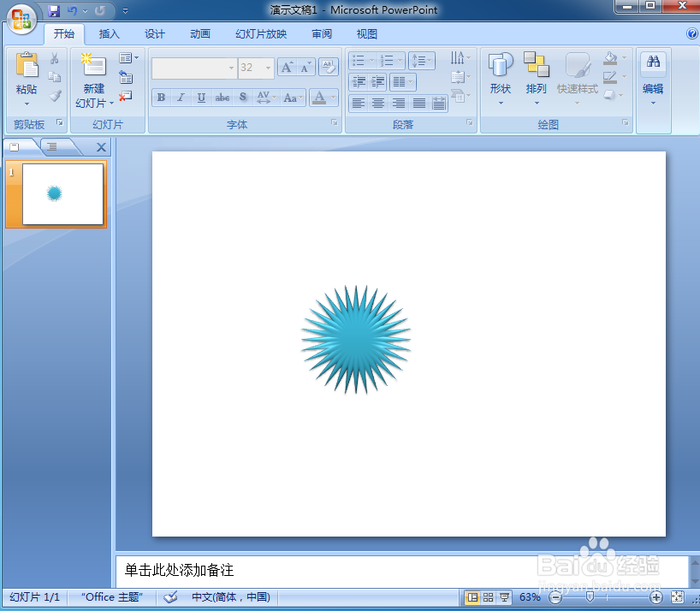Open the 排列 arrange button
This screenshot has width=700, height=611.
[x=537, y=79]
